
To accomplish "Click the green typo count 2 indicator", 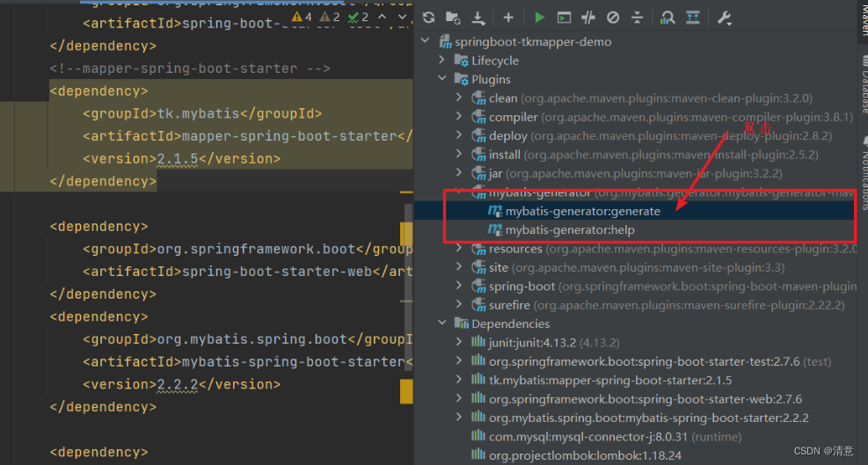I will click(358, 18).
